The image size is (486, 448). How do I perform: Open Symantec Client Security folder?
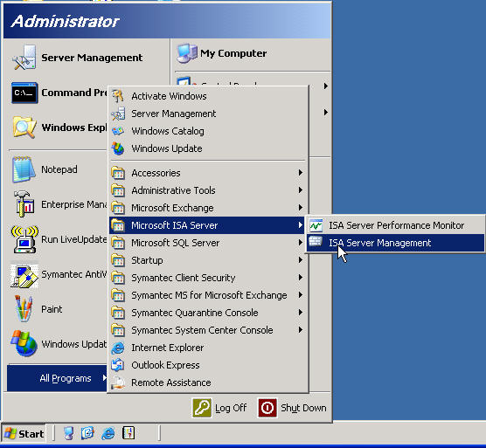coord(208,278)
